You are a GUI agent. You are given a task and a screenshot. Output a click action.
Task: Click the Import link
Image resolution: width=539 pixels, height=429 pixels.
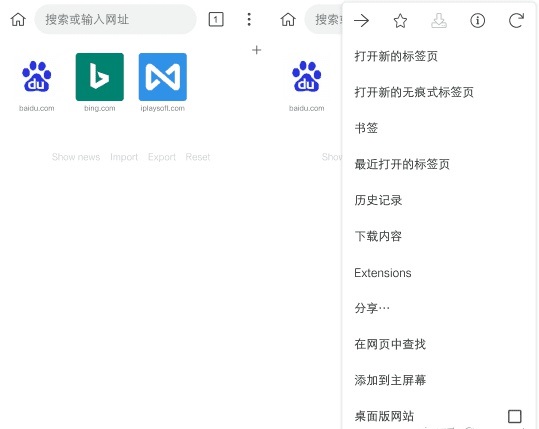pos(124,157)
